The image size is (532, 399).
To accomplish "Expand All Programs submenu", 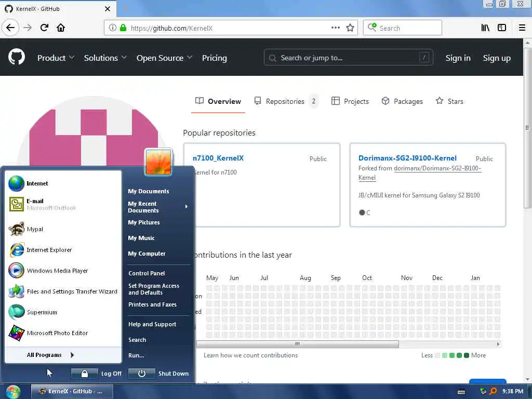I will [x=63, y=355].
